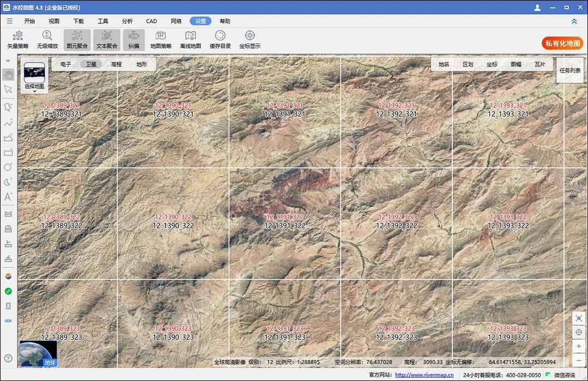This screenshot has width=588, height=381.
Task: Switch to 高程 elevation map type
Action: pos(117,64)
